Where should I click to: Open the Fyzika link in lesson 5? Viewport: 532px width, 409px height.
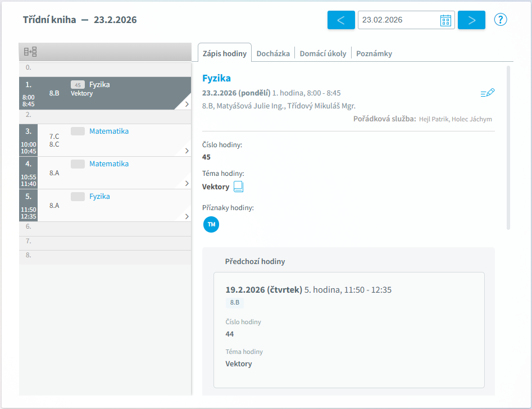point(99,197)
